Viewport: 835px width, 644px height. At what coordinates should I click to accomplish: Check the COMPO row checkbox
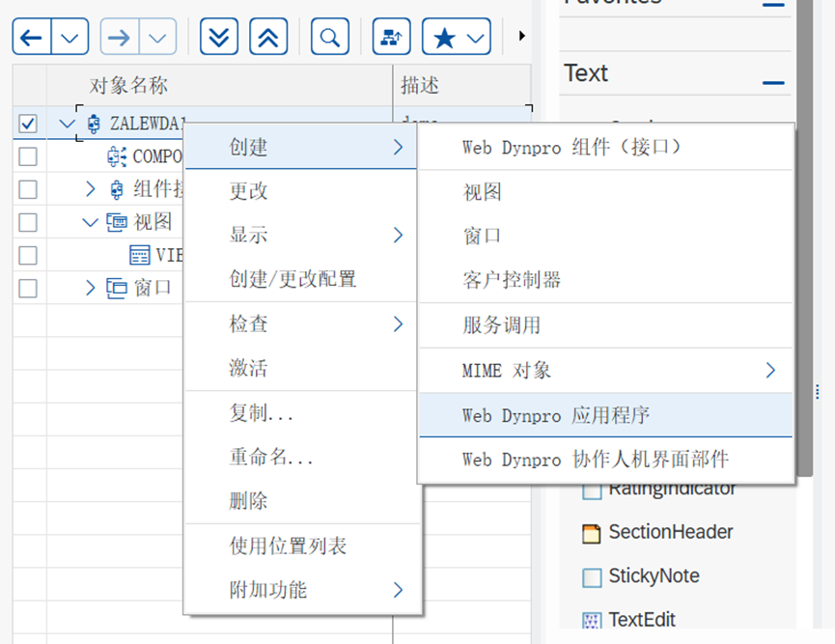28,156
